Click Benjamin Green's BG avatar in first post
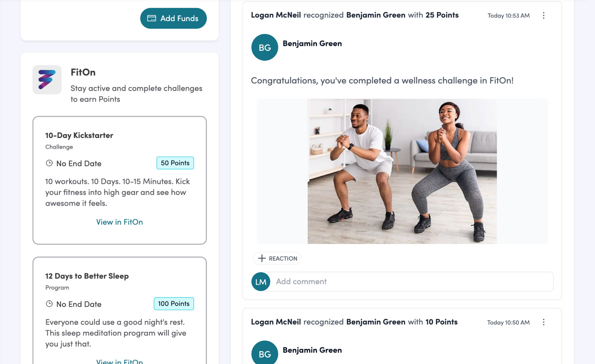 [x=264, y=47]
